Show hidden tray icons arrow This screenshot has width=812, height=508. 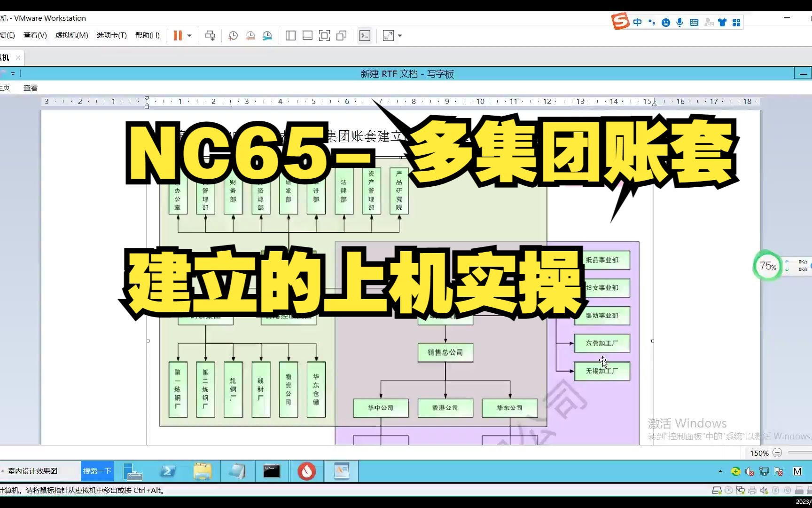click(x=720, y=471)
